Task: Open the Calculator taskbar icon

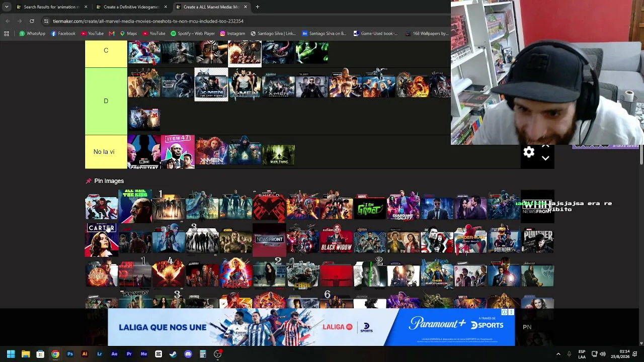Action: point(203,354)
